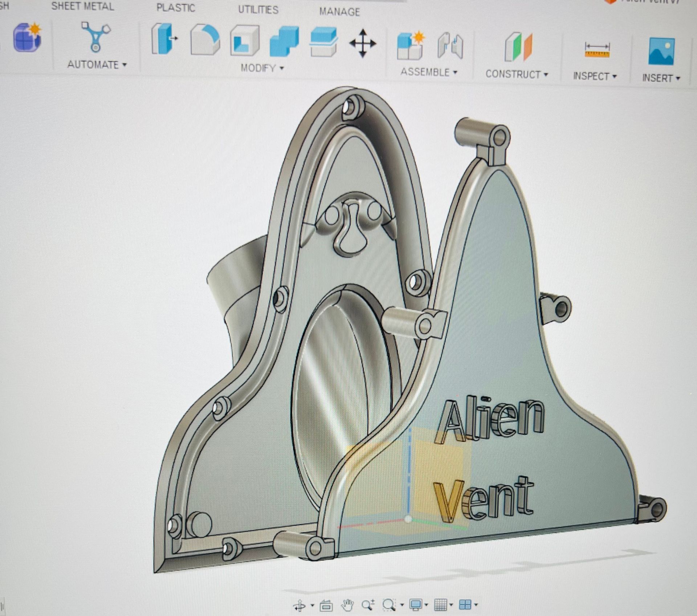Image resolution: width=697 pixels, height=616 pixels.
Task: Open the Modify dropdown menu
Action: 262,68
